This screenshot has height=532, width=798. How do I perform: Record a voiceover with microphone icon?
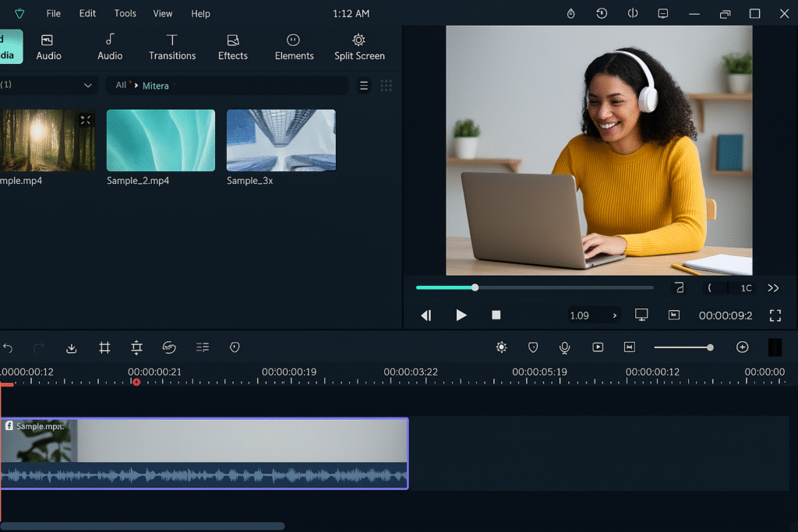pos(564,347)
